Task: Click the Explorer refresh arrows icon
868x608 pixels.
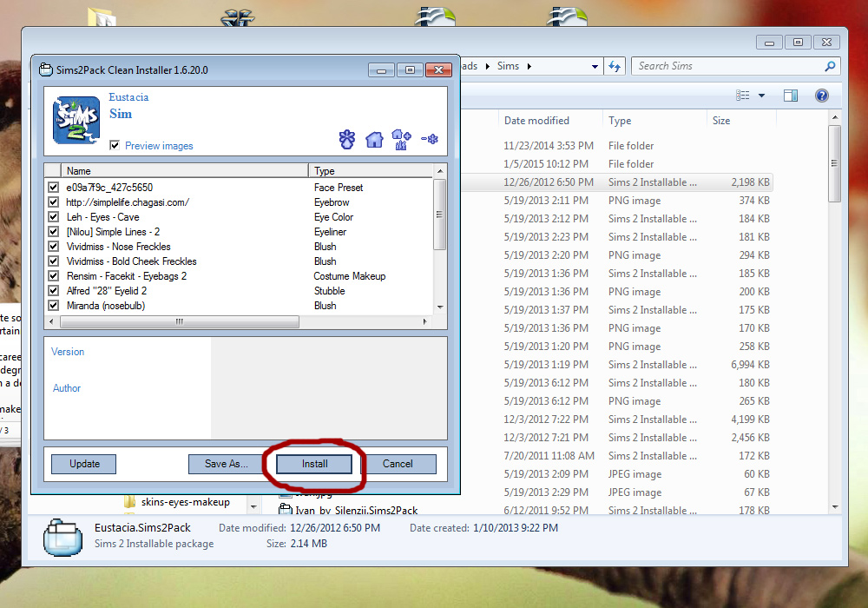Action: coord(615,67)
